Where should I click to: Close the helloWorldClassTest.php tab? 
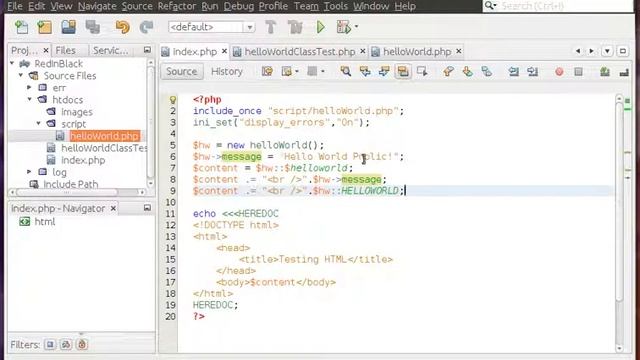click(362, 51)
